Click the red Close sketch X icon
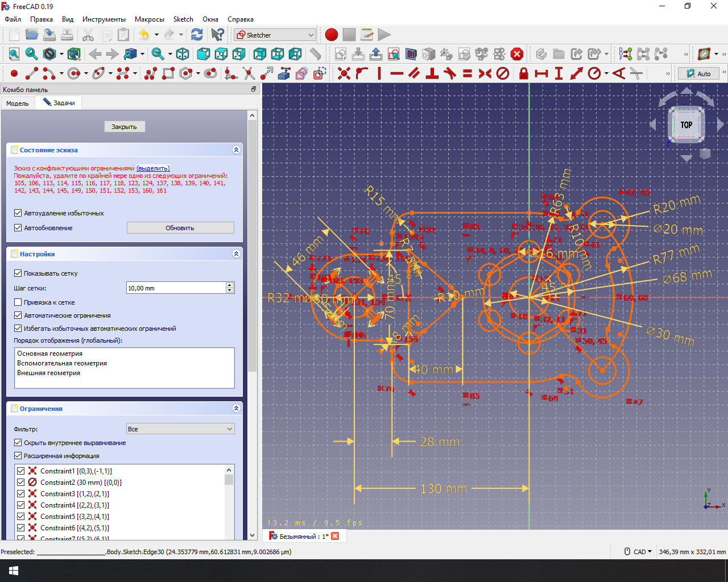Image resolution: width=728 pixels, height=582 pixels. click(517, 54)
